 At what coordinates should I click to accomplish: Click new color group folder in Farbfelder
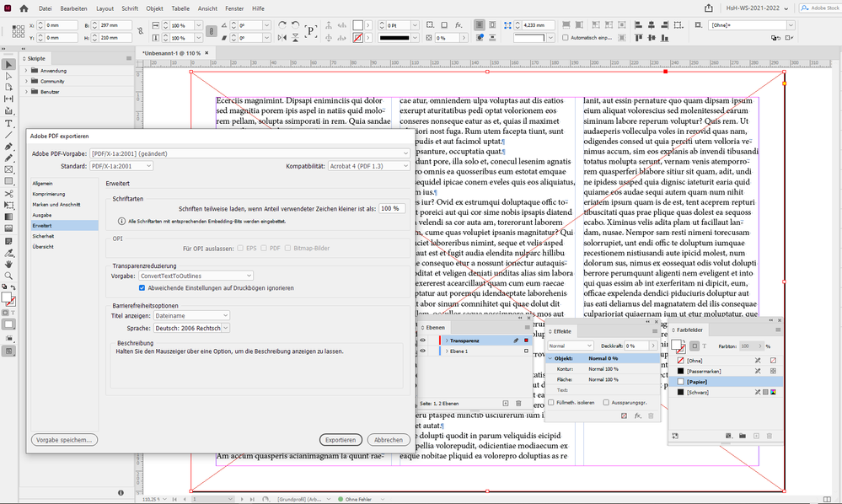click(x=742, y=436)
